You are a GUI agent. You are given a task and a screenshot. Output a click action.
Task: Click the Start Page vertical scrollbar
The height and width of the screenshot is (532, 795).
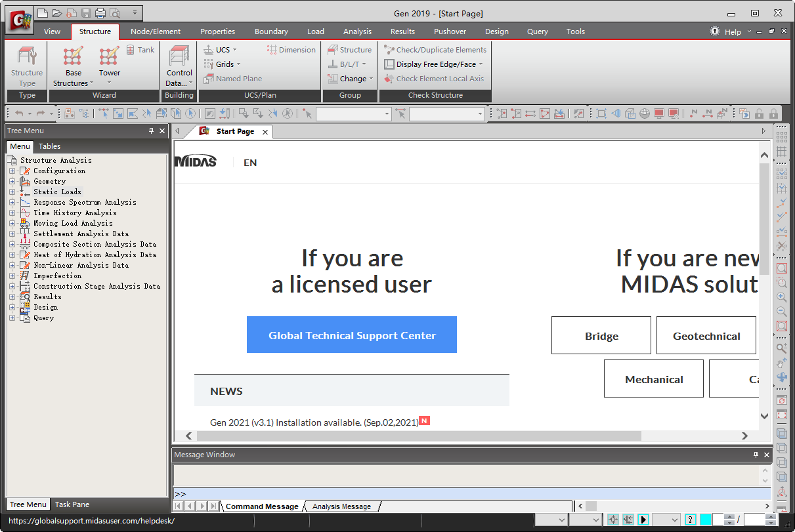coord(764,219)
